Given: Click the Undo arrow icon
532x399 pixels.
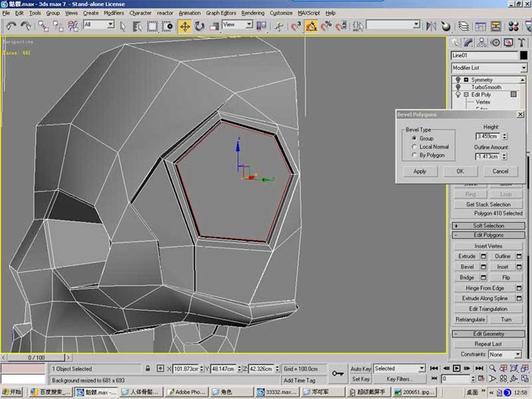Looking at the screenshot, I should (11, 26).
